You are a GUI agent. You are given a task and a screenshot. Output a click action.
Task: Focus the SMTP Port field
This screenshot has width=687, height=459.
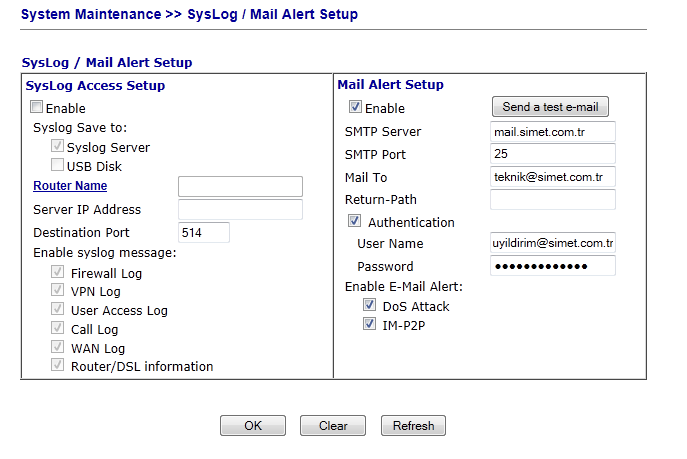point(552,154)
